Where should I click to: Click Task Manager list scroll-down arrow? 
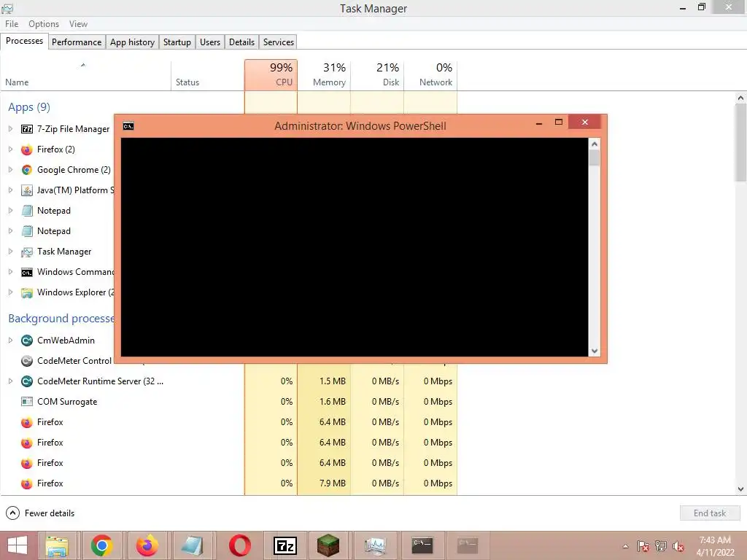coord(740,489)
